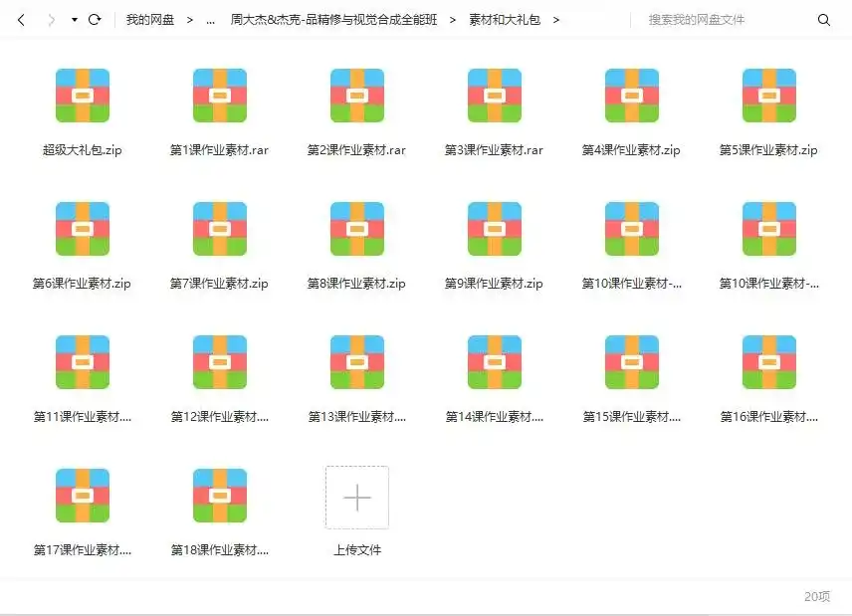Select the 第9课作业素材.zip archive icon
Screen dimensions: 852x616
tap(493, 230)
